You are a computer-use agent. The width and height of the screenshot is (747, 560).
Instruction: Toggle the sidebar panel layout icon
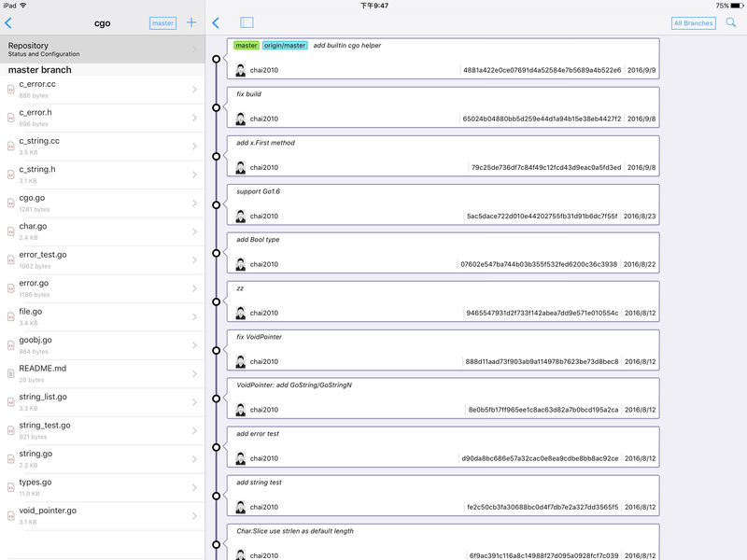(247, 22)
